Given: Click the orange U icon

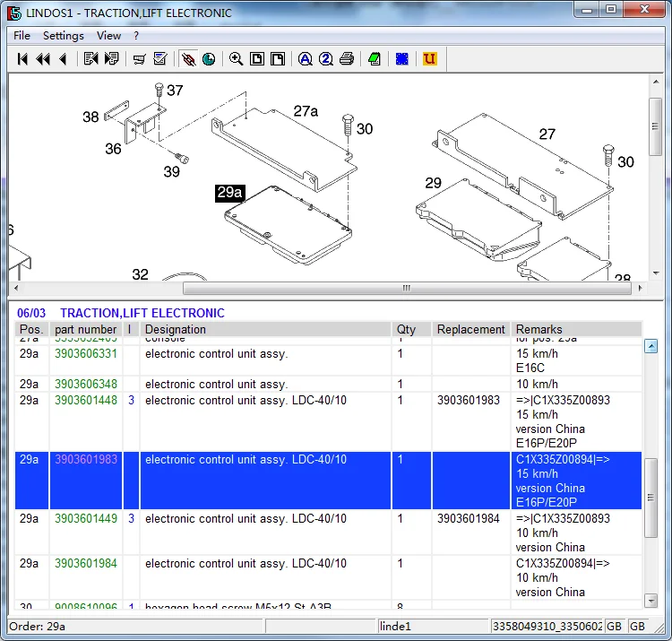Looking at the screenshot, I should point(429,59).
